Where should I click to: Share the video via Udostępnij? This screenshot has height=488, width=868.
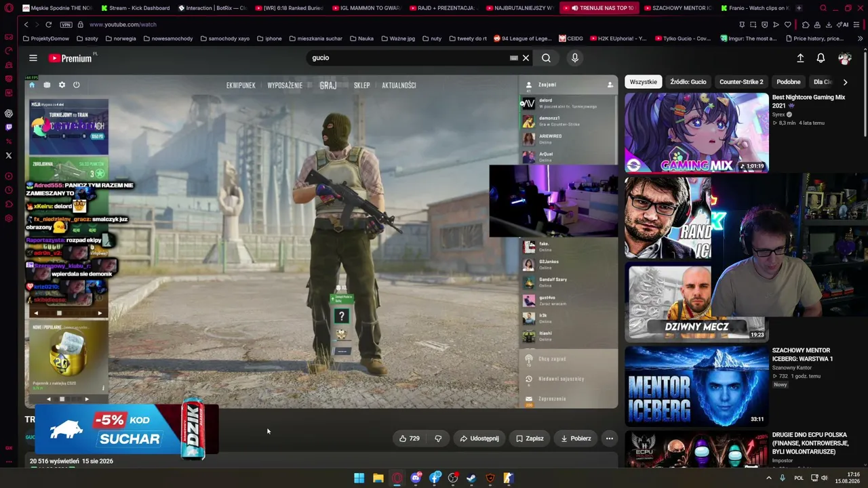tap(479, 439)
